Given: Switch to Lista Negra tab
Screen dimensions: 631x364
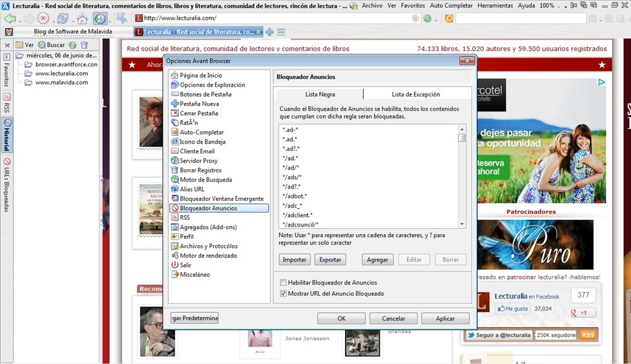Looking at the screenshot, I should click(x=320, y=94).
